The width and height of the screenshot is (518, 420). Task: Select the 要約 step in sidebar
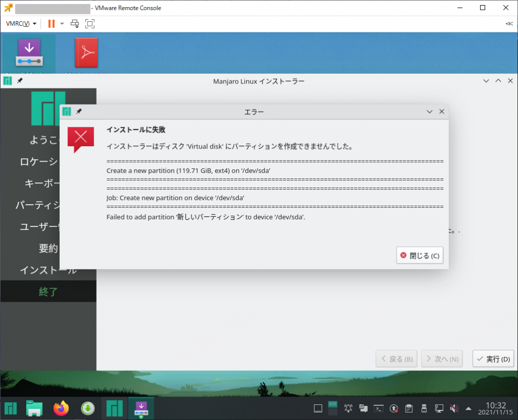click(x=48, y=248)
